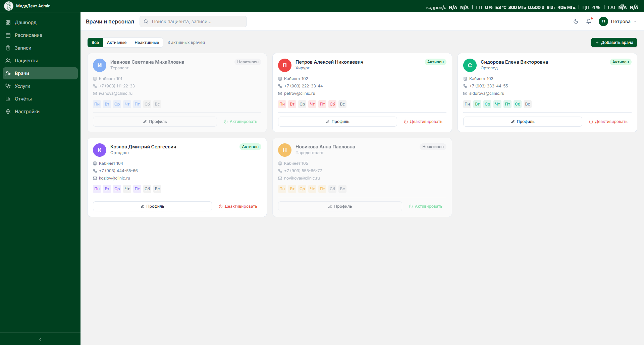The height and width of the screenshot is (345, 644).
Task: Open Профиль of Петров Алексей
Action: pyautogui.click(x=337, y=122)
